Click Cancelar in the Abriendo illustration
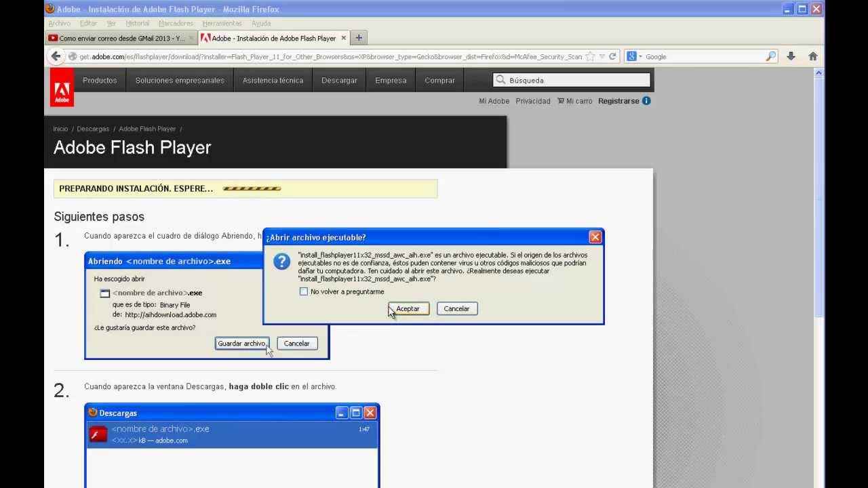The width and height of the screenshot is (868, 488). tap(297, 344)
